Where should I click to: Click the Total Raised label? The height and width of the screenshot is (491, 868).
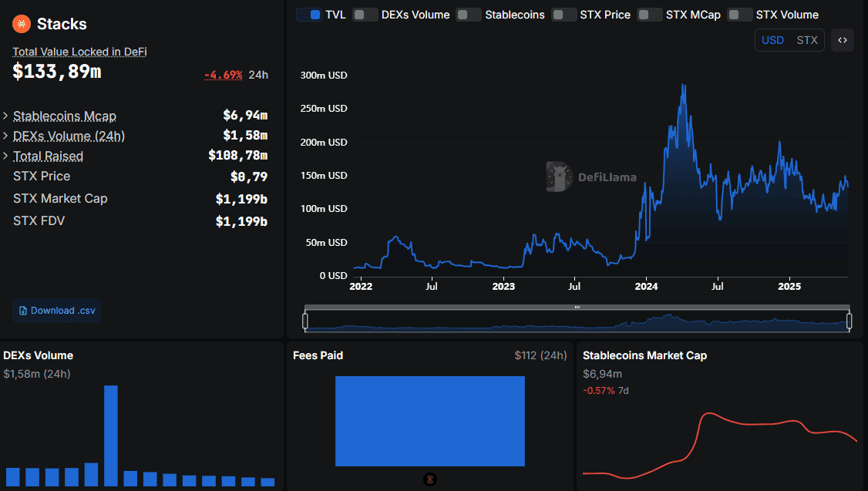[x=48, y=156]
